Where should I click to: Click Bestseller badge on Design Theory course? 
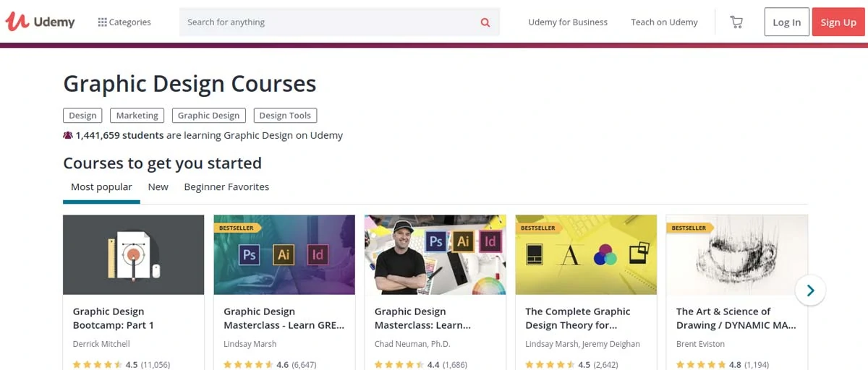coord(539,228)
